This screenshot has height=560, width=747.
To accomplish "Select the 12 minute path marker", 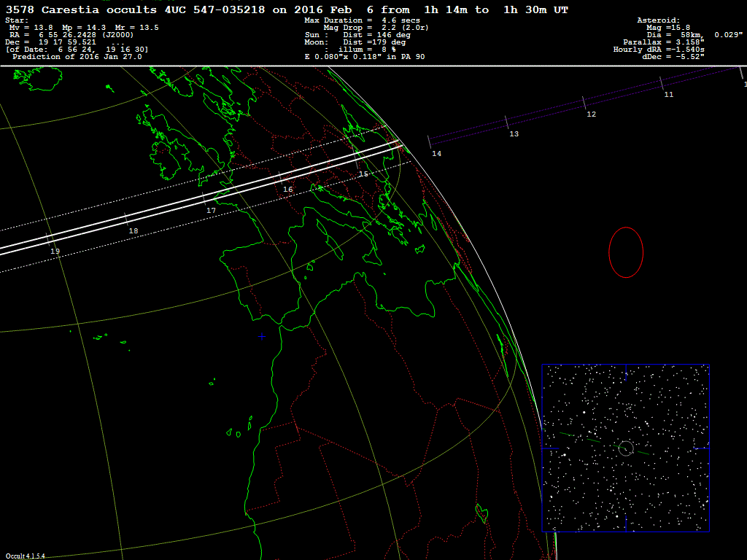I will [591, 114].
